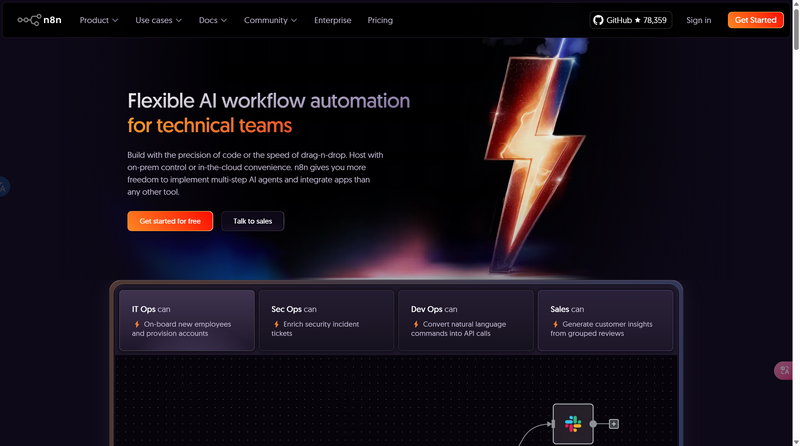This screenshot has height=446, width=800.
Task: Click text 'Convert natural language commands into API calls'
Action: [x=459, y=329]
